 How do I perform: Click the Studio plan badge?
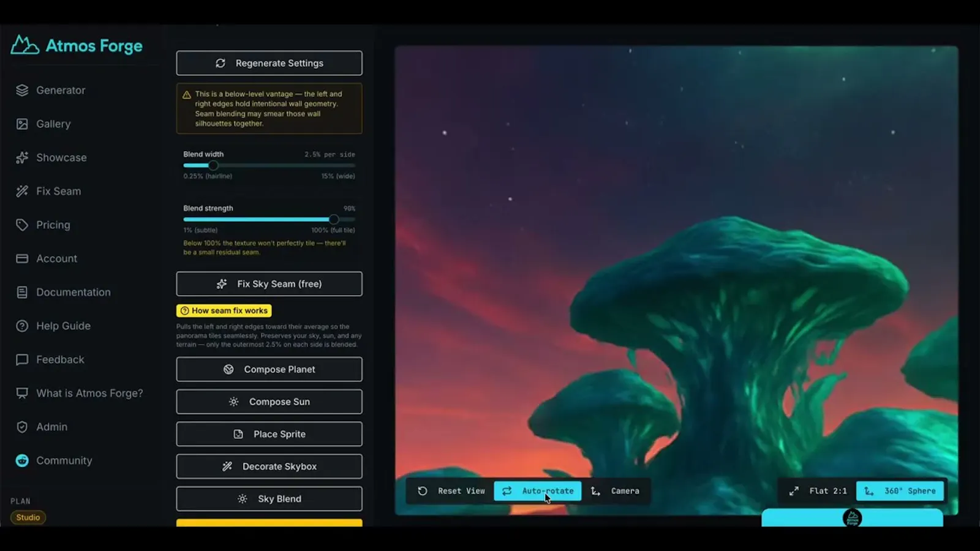[28, 517]
